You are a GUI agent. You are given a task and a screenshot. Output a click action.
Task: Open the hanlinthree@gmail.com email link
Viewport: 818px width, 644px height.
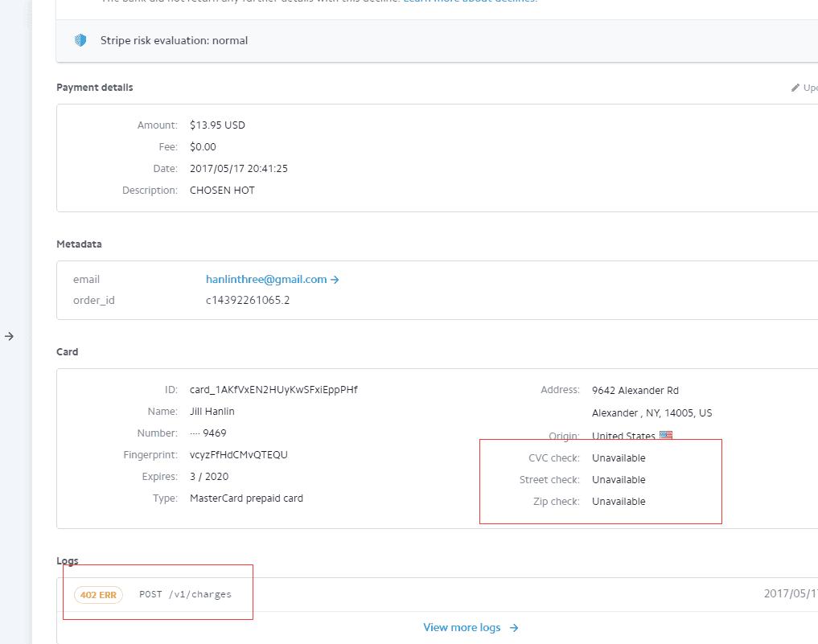(266, 280)
